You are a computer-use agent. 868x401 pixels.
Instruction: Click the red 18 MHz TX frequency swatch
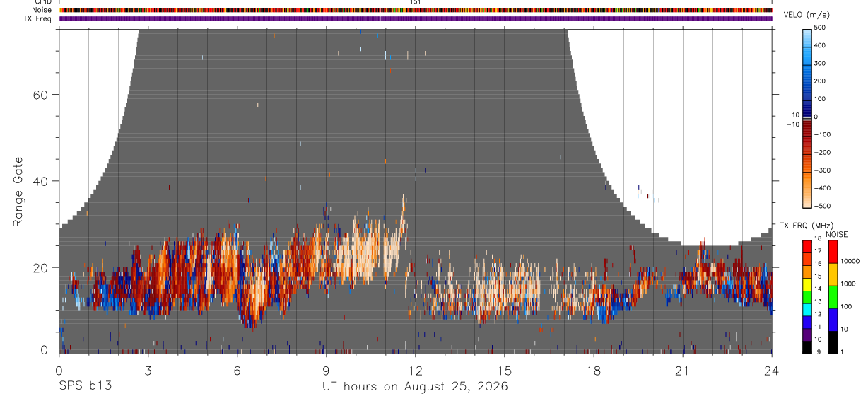(807, 245)
